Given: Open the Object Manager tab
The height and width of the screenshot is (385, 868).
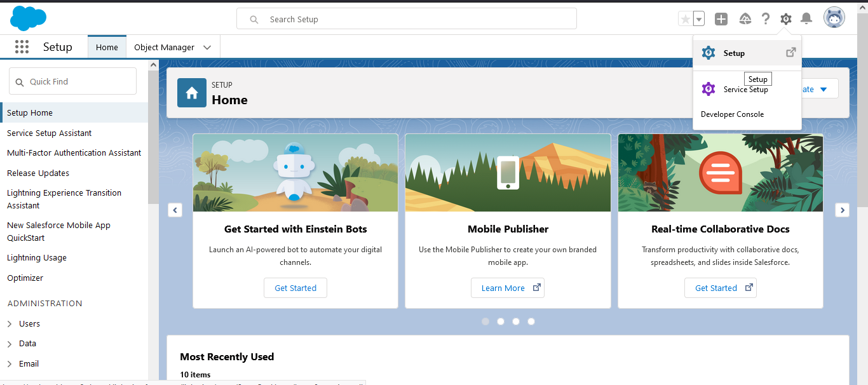Looking at the screenshot, I should (164, 48).
